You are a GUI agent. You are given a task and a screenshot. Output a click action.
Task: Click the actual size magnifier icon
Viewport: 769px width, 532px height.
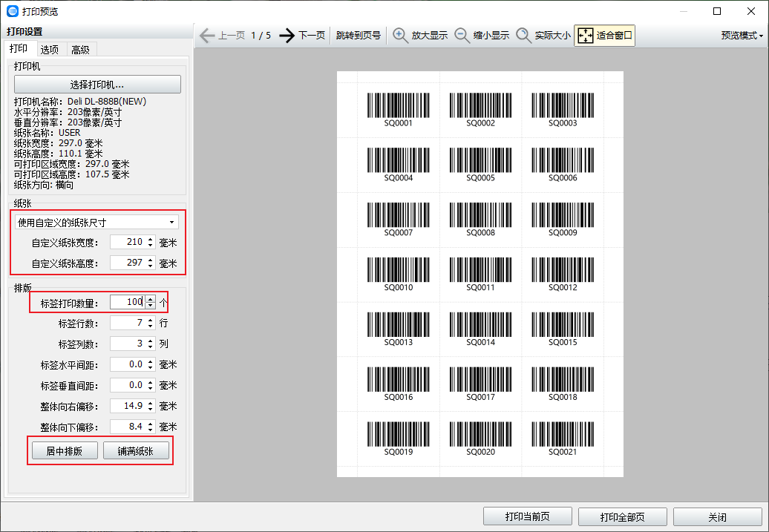[x=524, y=36]
